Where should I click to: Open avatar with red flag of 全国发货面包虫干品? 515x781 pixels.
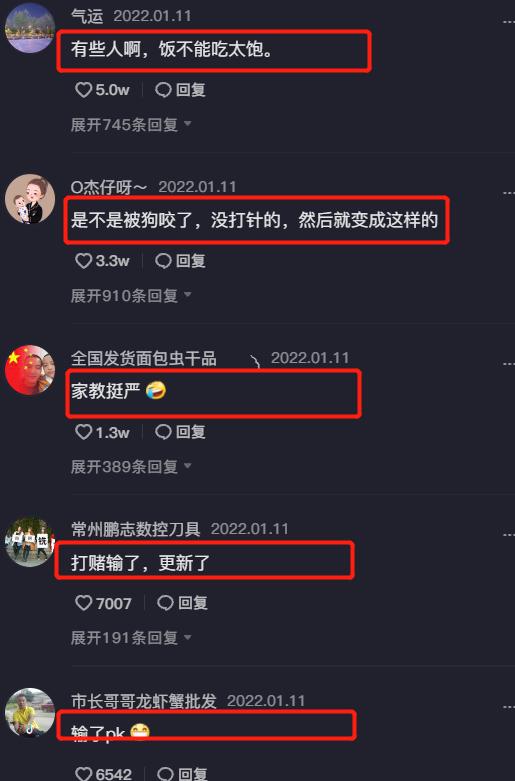[x=30, y=370]
